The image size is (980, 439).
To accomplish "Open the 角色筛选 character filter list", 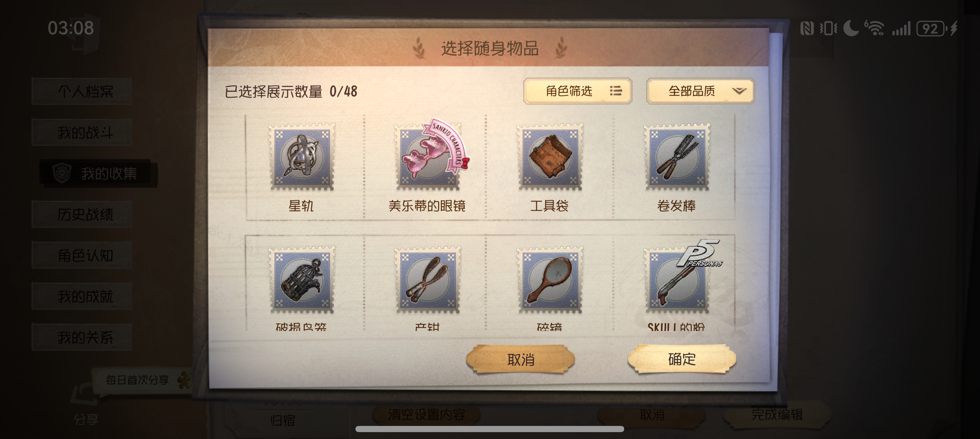I will pos(577,91).
